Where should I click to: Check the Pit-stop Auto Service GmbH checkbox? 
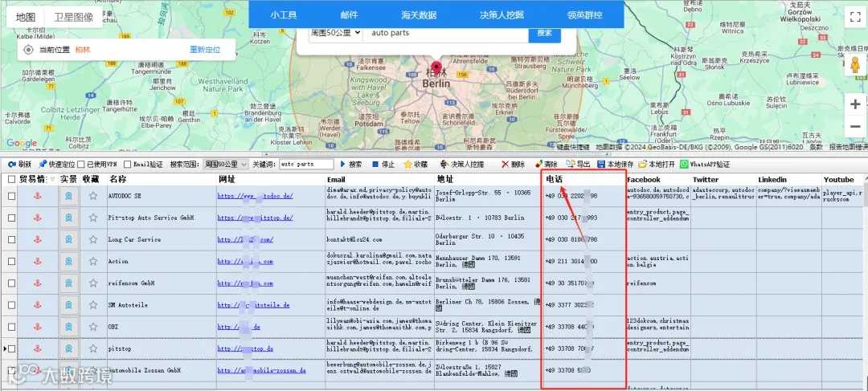11,218
